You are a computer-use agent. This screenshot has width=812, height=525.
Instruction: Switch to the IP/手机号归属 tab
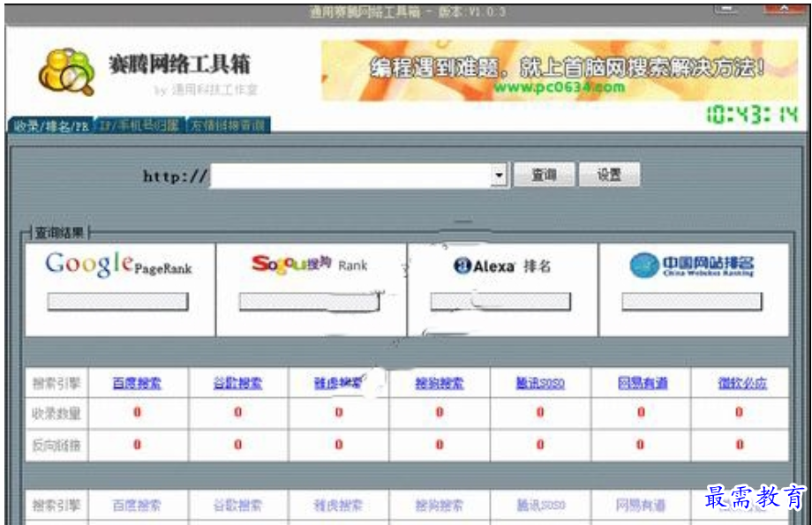(x=139, y=125)
